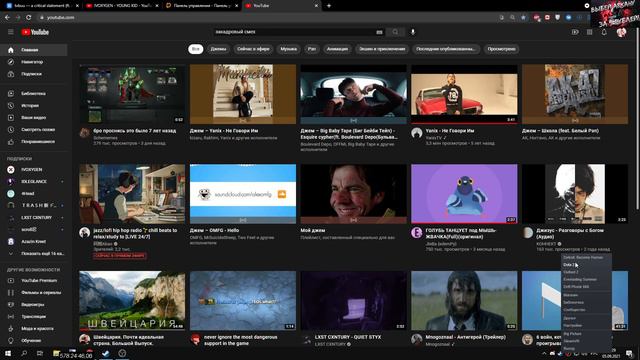Open Понравившиеся liked videos
The height and width of the screenshot is (360, 640).
tap(34, 142)
